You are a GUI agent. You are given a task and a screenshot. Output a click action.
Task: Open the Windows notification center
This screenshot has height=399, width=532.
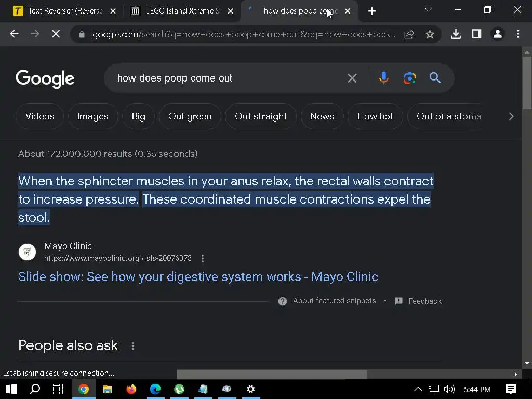pyautogui.click(x=511, y=389)
